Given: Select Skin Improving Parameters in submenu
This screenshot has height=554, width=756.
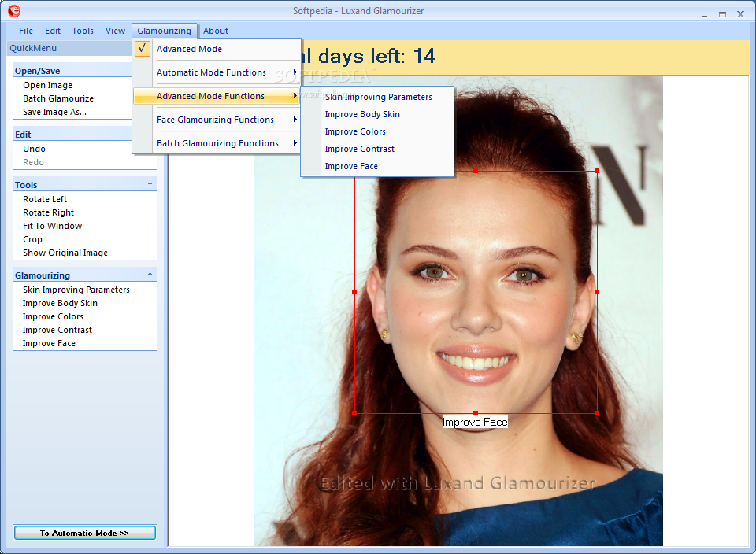Looking at the screenshot, I should [x=379, y=97].
